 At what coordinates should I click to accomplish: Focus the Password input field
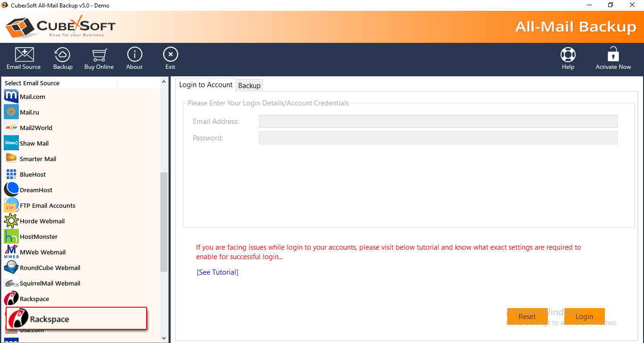[x=438, y=138]
